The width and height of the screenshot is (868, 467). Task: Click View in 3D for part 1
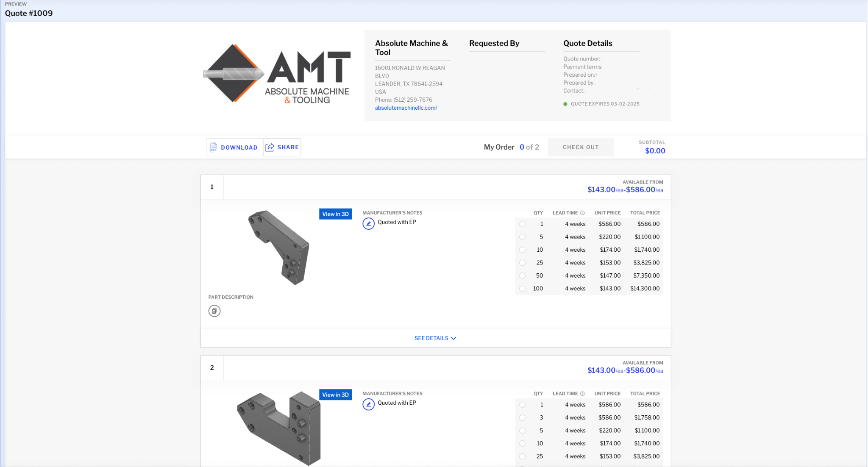(335, 214)
